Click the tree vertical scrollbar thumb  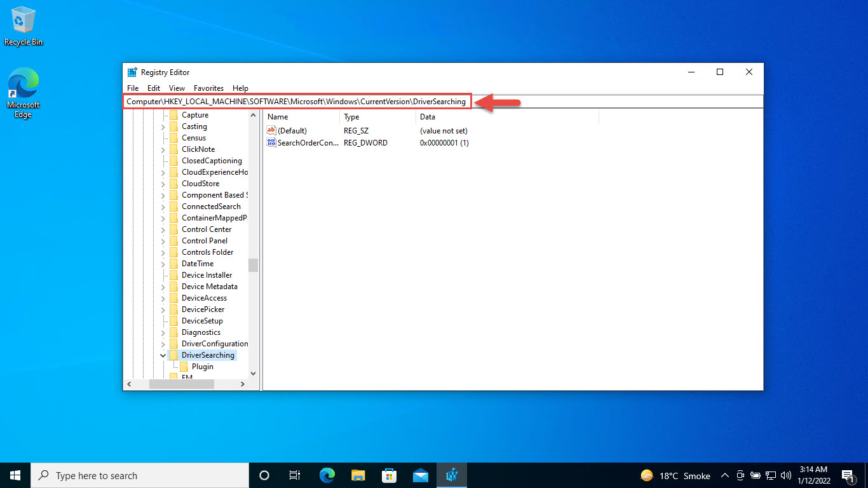tap(253, 265)
